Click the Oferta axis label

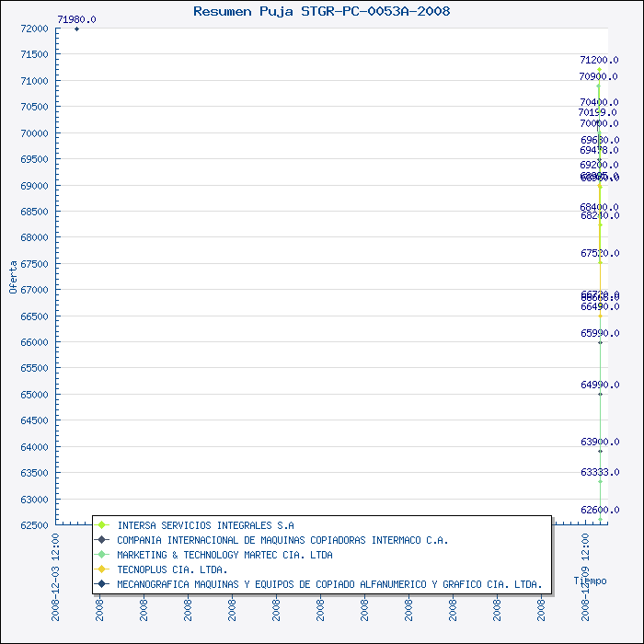point(13,277)
